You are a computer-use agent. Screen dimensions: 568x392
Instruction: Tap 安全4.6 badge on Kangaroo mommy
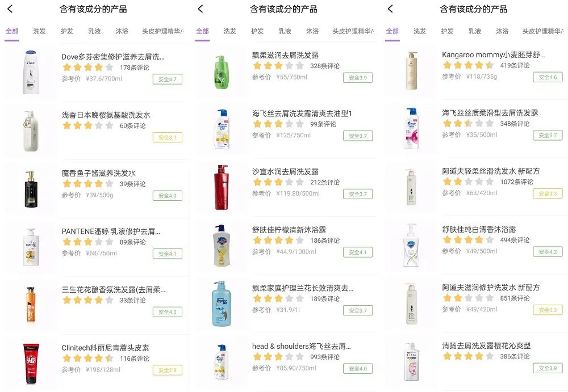coord(548,77)
